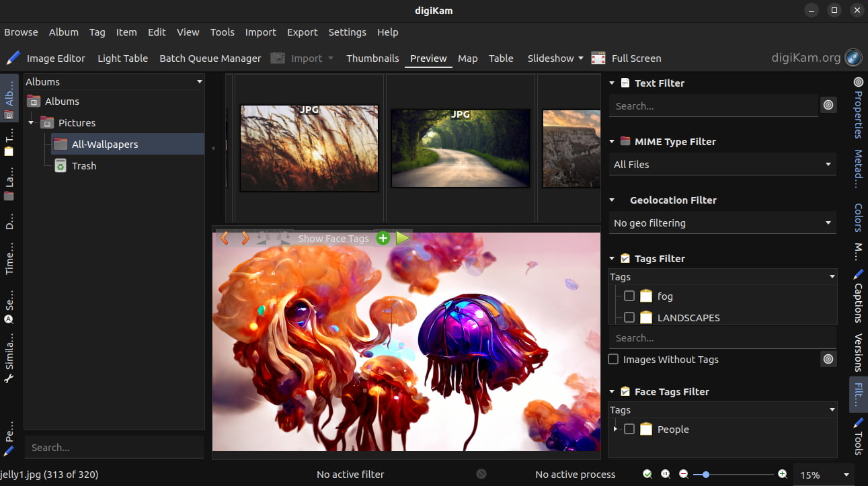
Task: Switch to Map view
Action: click(468, 58)
